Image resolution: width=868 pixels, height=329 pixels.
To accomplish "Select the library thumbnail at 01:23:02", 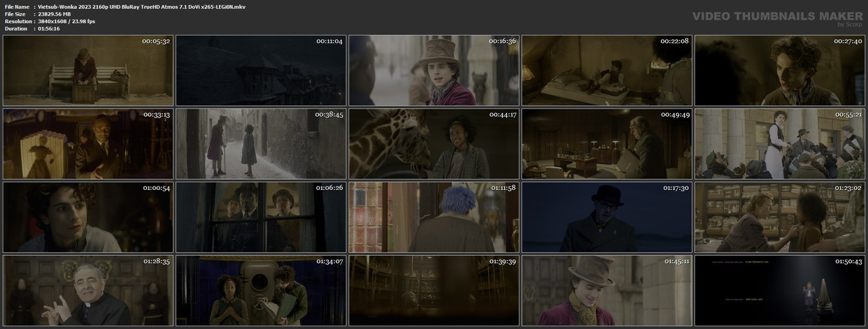I will pyautogui.click(x=780, y=217).
